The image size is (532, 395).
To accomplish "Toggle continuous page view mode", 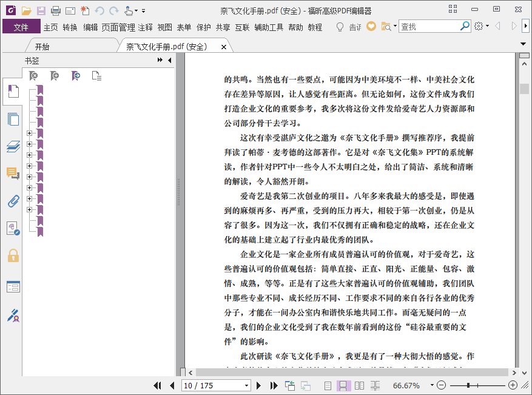I will coord(343,385).
